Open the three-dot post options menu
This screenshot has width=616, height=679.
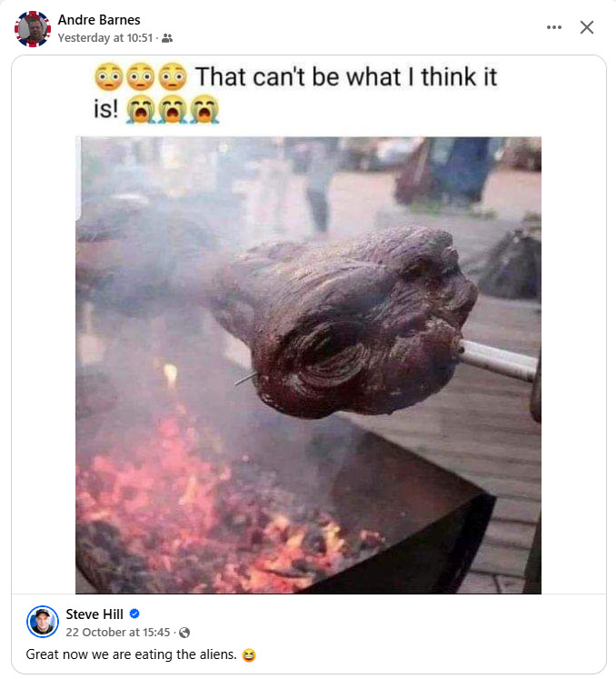(x=554, y=27)
